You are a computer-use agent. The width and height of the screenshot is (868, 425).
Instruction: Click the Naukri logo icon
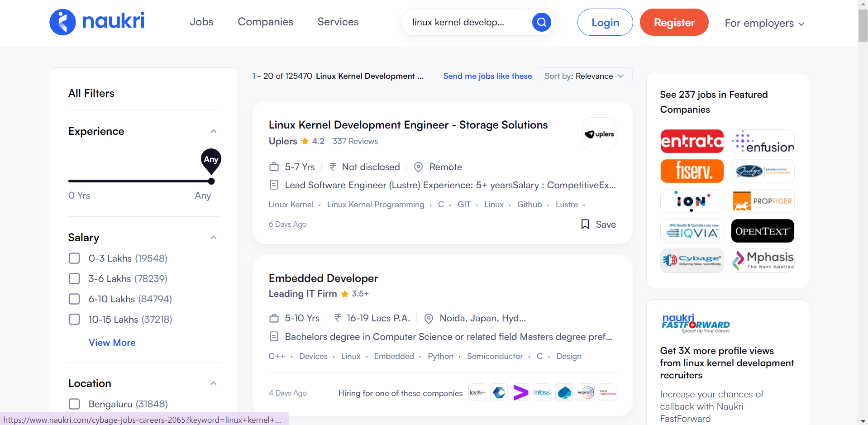(x=62, y=22)
